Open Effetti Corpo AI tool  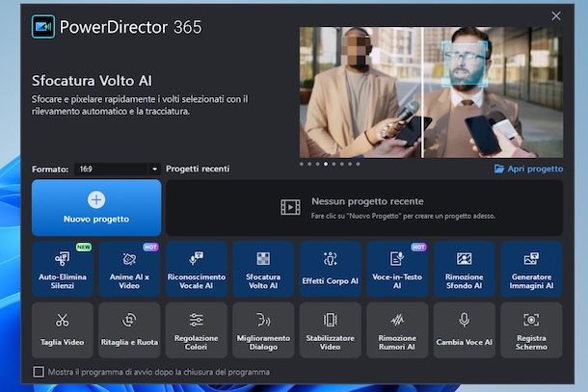(x=331, y=269)
